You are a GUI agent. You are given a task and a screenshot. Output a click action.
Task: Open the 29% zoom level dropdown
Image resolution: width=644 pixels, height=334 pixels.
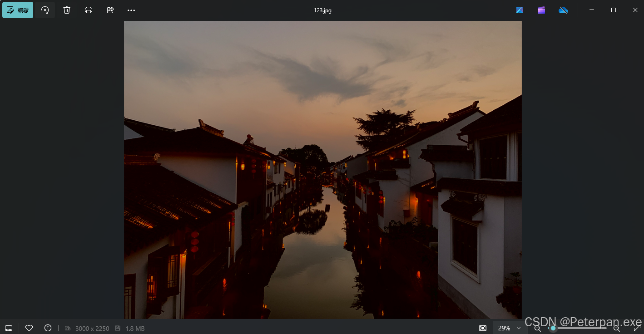tap(509, 328)
